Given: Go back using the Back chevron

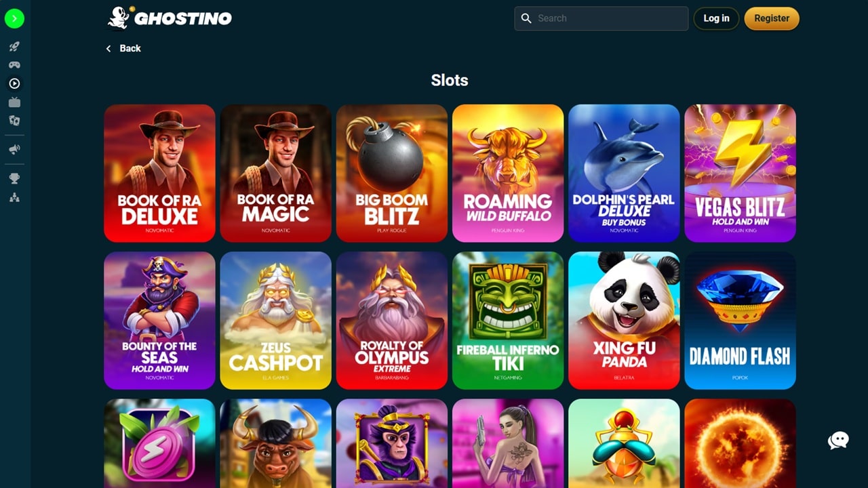Looking at the screenshot, I should tap(123, 48).
